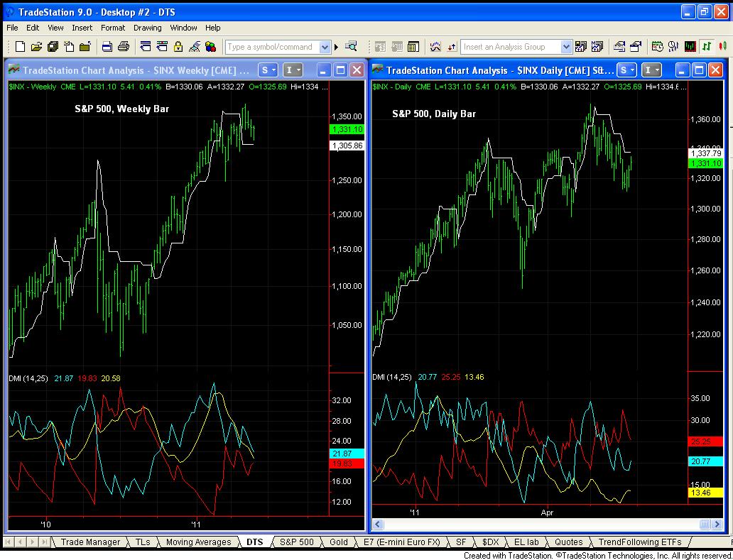This screenshot has width=733, height=560.
Task: Click the Printer icon in toolbar
Action: click(x=124, y=46)
